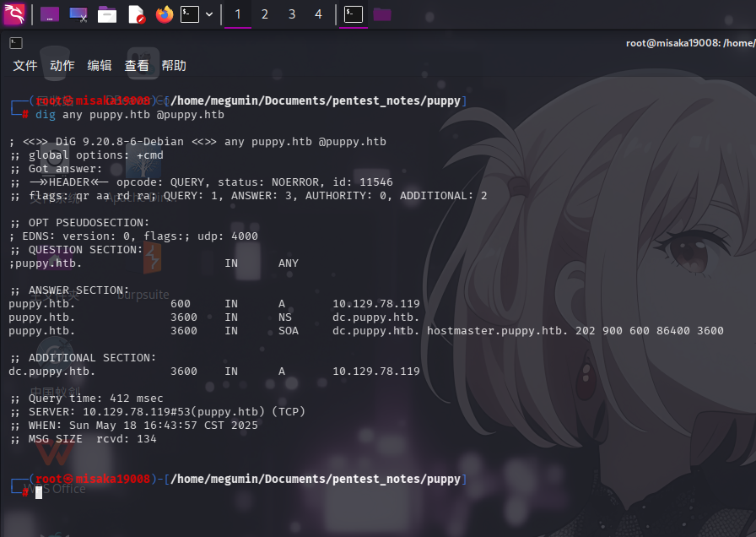
Task: Launch the text editor from the panel
Action: click(136, 14)
